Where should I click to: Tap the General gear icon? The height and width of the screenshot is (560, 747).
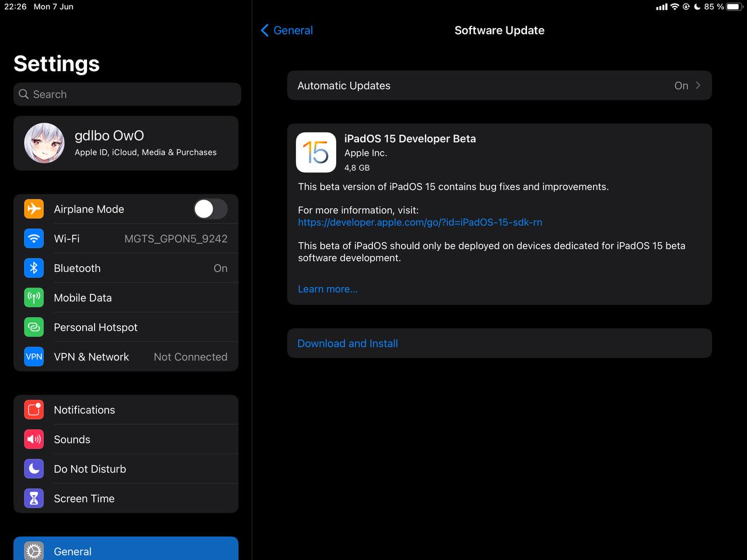(34, 551)
